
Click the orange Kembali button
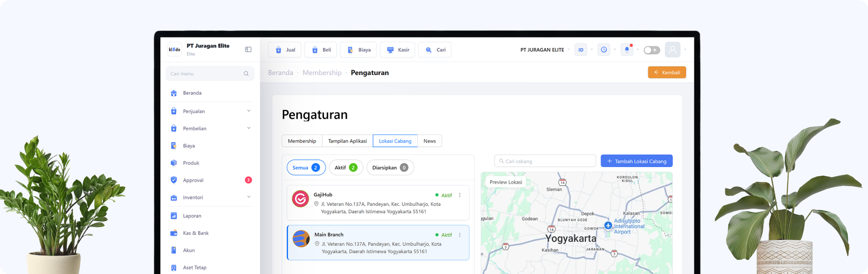tap(667, 72)
